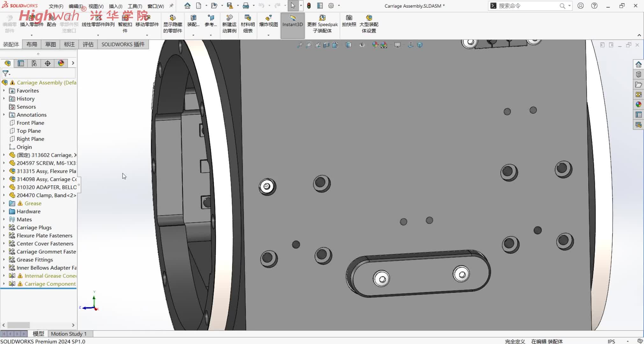The height and width of the screenshot is (344, 644).
Task: Click the IPS unit system button
Action: (611, 341)
